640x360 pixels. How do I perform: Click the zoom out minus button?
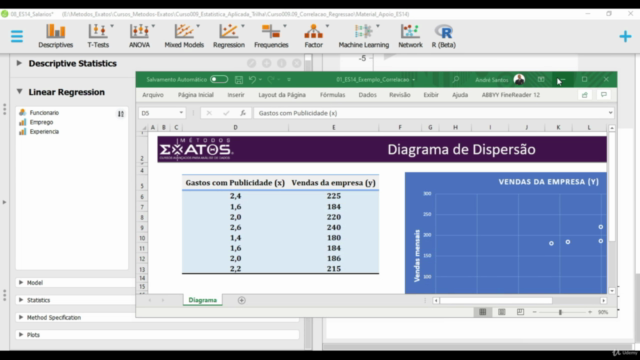click(534, 312)
